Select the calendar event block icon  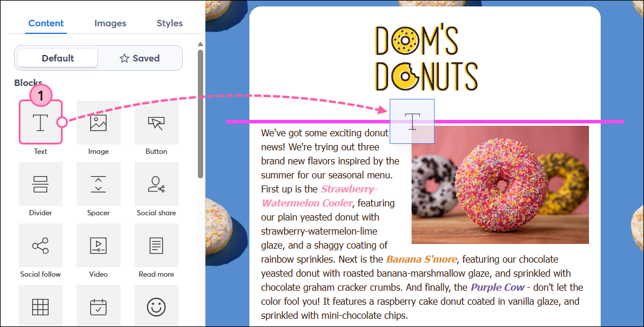pos(98,306)
